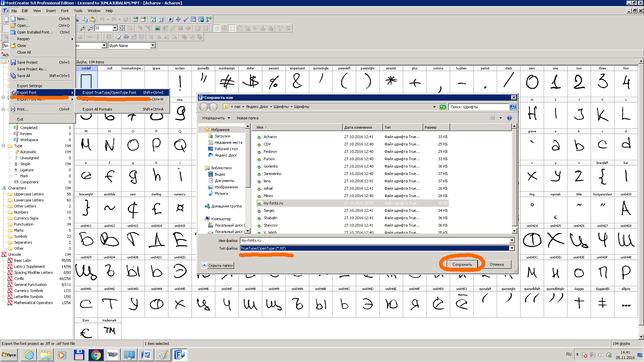Click the blue checkmark toolbar icon
This screenshot has width=644, height=362.
point(185,19)
